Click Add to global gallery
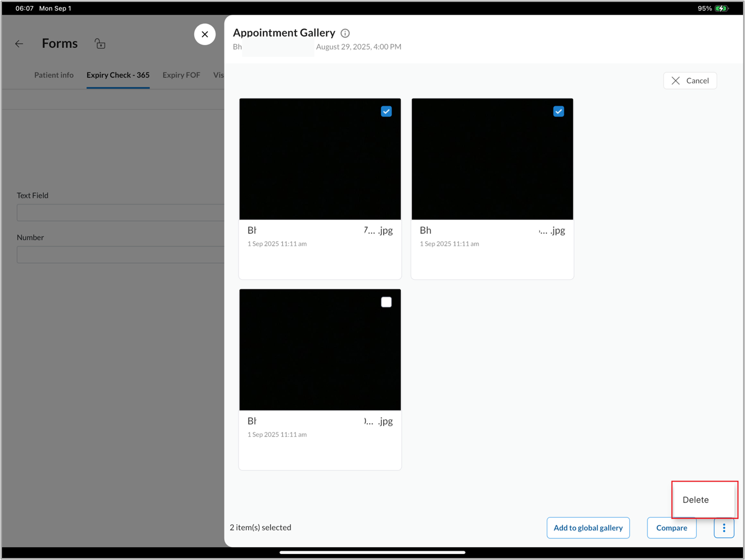Screen dimensions: 745x560 coord(588,528)
